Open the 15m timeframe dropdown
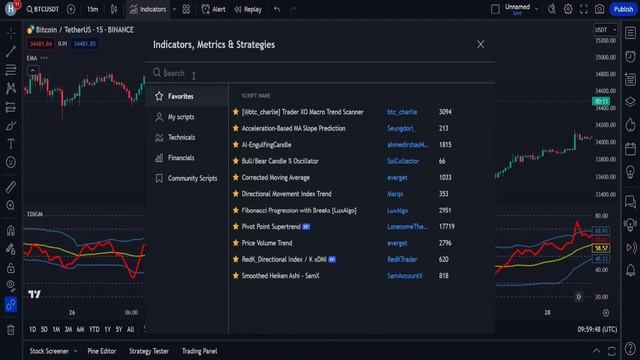The height and width of the screenshot is (360, 640). pos(93,9)
